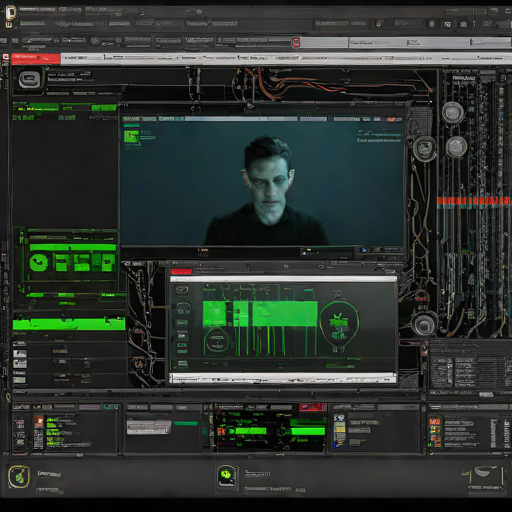
Task: Open the camera snapshot icon in the top bar
Action: tap(463, 24)
